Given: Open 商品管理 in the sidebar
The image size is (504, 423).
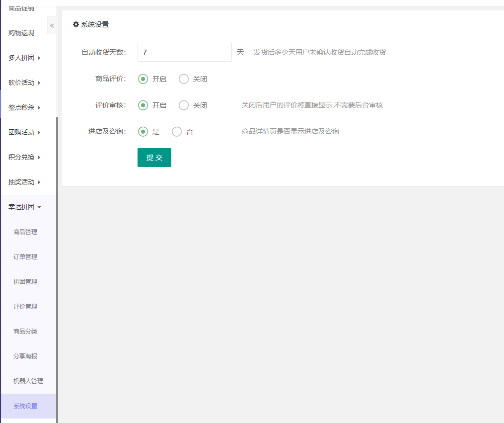Looking at the screenshot, I should tap(25, 232).
